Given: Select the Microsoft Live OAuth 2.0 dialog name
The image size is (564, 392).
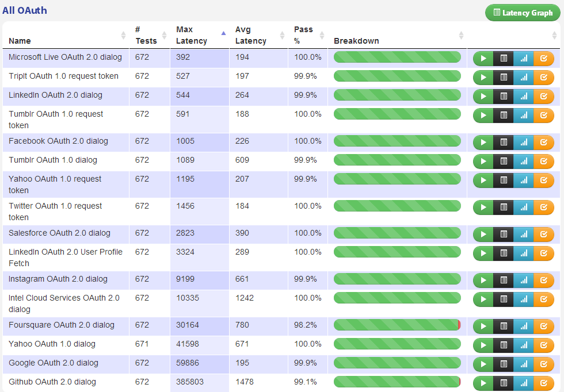Looking at the screenshot, I should click(x=65, y=57).
